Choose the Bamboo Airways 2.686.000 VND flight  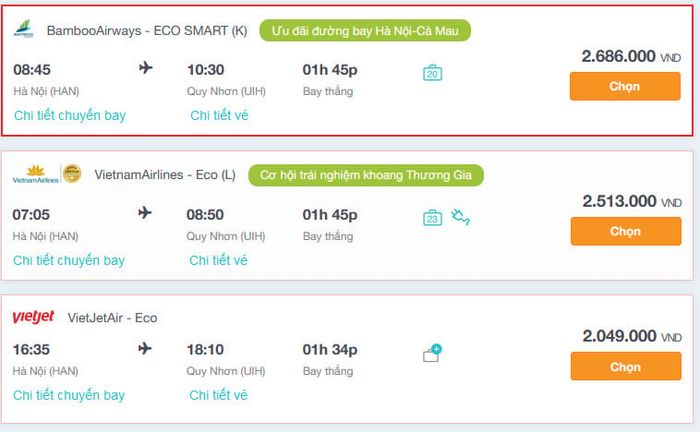(625, 87)
